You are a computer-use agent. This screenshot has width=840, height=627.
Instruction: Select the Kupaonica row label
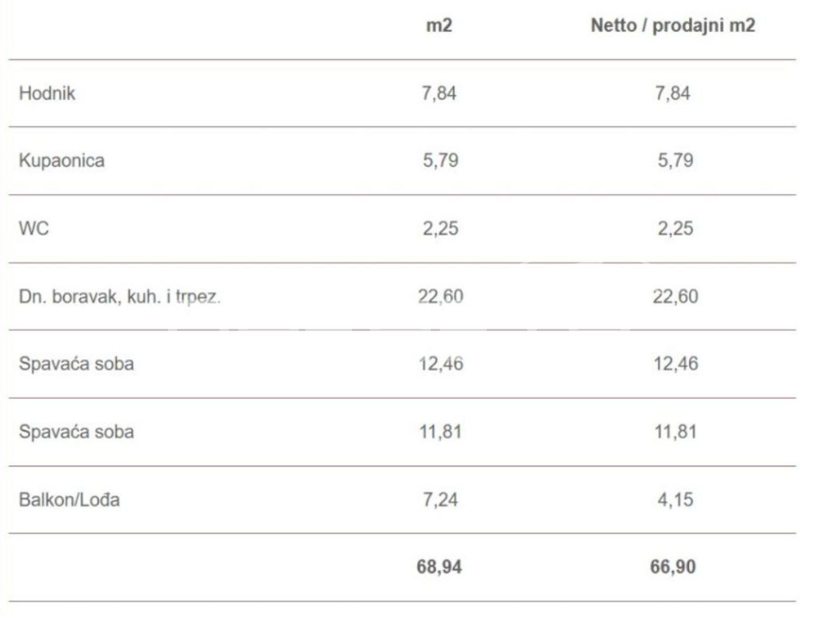pyautogui.click(x=61, y=160)
